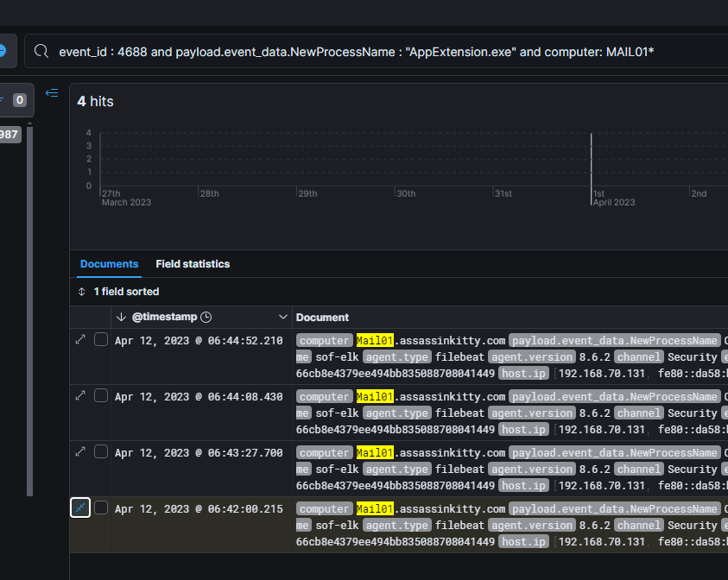Collapse the expanded 06:42:00.215 document row
728x580 pixels.
(x=80, y=508)
